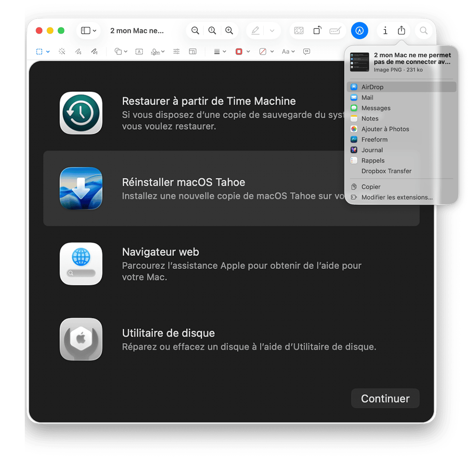This screenshot has height=459, width=476.
Task: Pick the fill color swatch with slash
Action: coord(263,51)
